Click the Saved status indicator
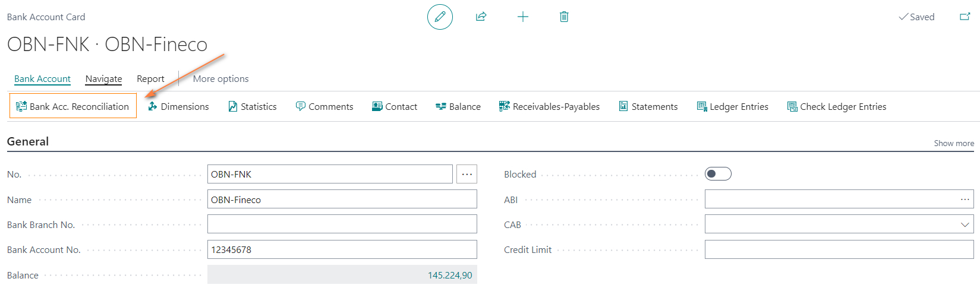The image size is (980, 307). click(x=916, y=17)
